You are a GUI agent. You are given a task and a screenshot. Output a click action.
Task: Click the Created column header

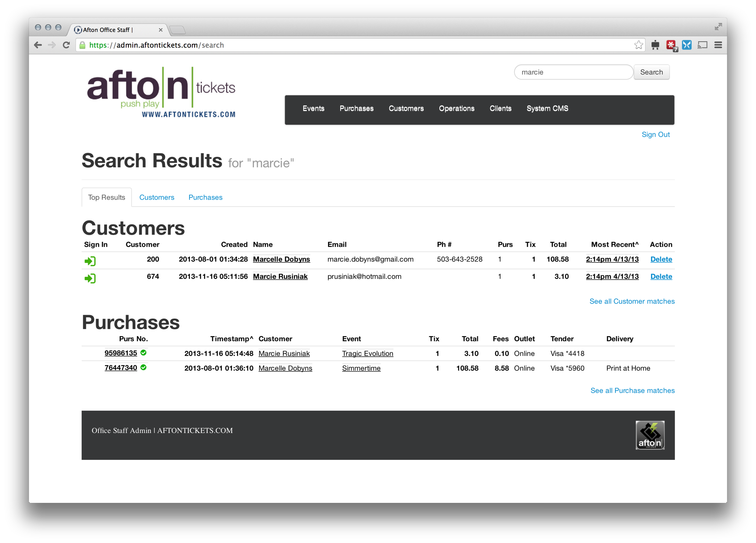(x=234, y=245)
